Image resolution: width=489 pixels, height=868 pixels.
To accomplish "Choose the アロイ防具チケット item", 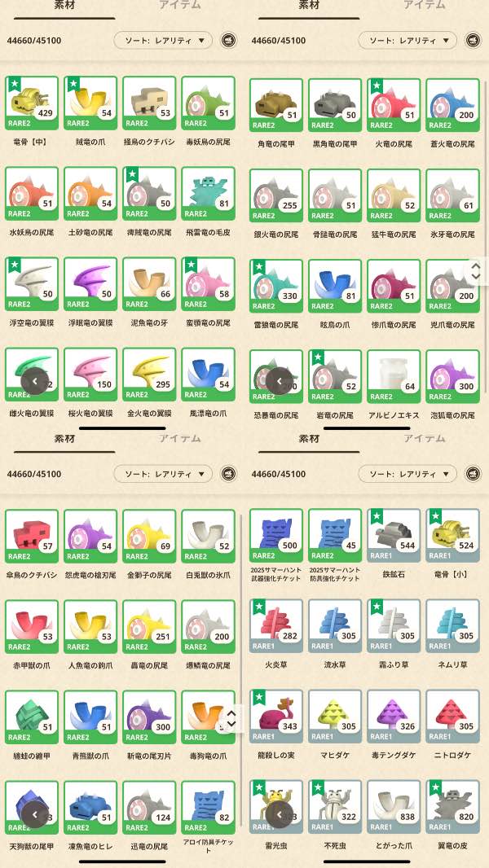I will tap(208, 807).
